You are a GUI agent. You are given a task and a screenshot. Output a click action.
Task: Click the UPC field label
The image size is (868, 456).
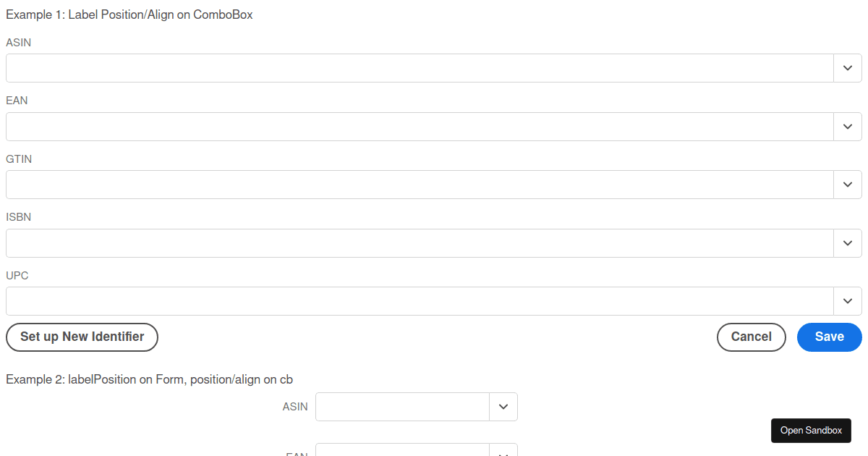(x=17, y=276)
